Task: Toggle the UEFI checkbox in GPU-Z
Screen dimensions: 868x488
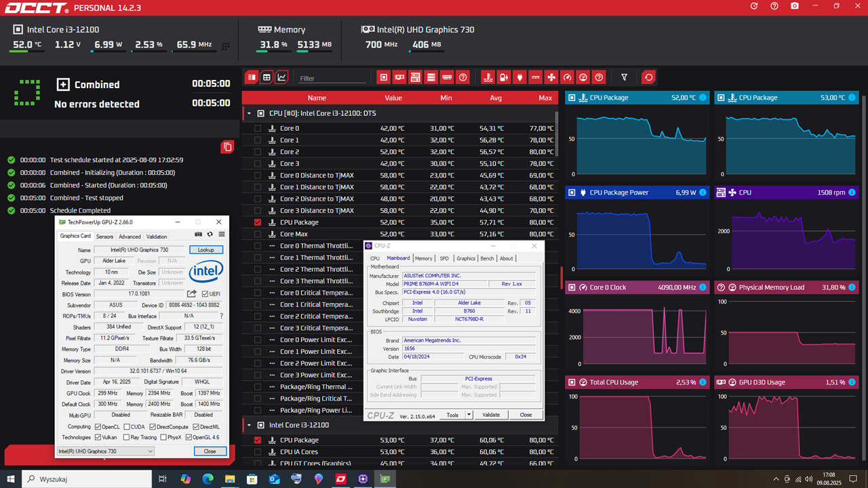Action: tap(205, 294)
